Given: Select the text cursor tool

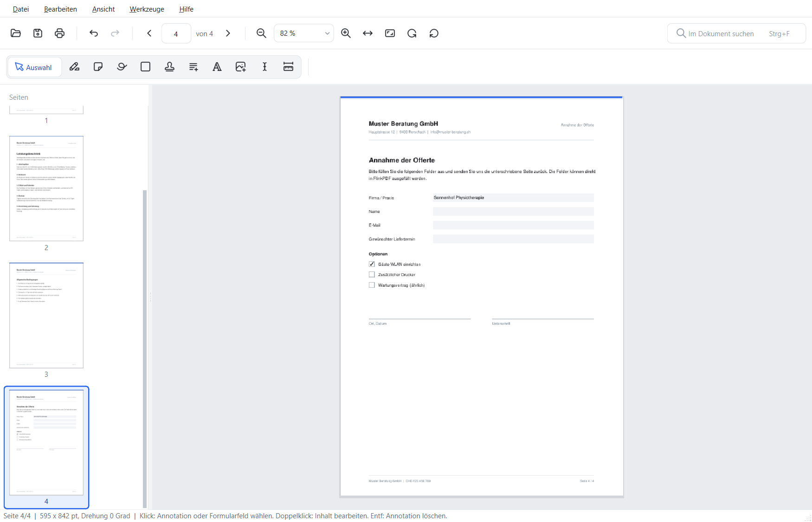Looking at the screenshot, I should click(x=265, y=67).
